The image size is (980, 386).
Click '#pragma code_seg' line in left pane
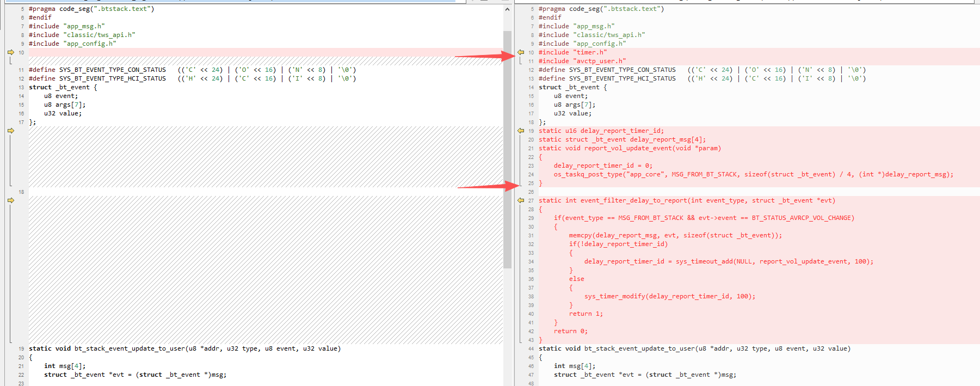[91, 9]
